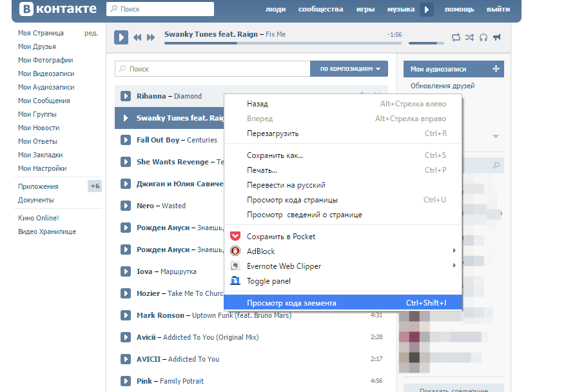The height and width of the screenshot is (392, 566).
Task: Toggle the broadcast megaphone icon
Action: coord(497,37)
